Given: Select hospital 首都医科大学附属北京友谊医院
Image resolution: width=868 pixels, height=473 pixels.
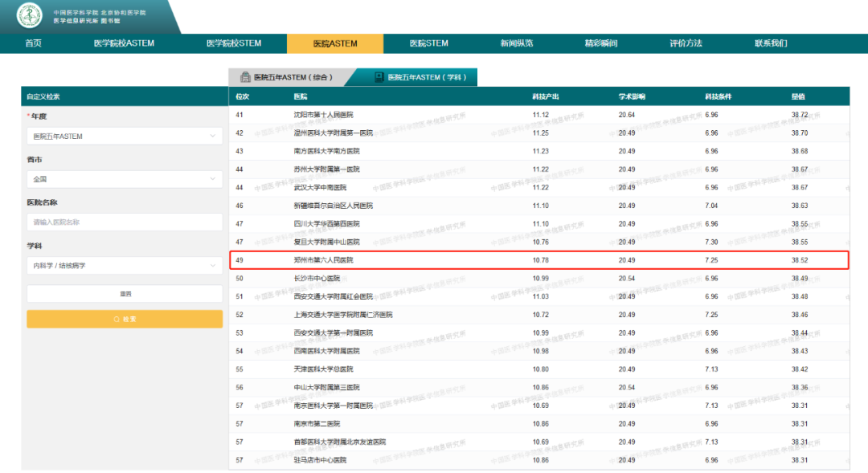Looking at the screenshot, I should click(x=340, y=442).
